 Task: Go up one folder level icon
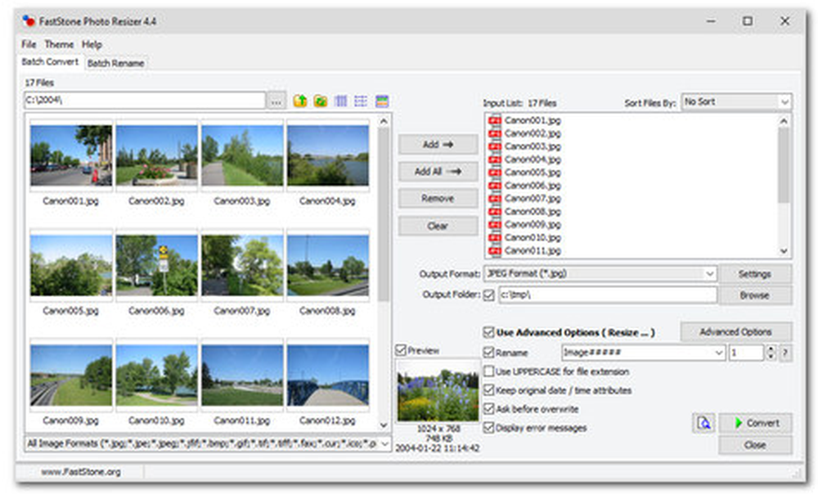[x=300, y=101]
